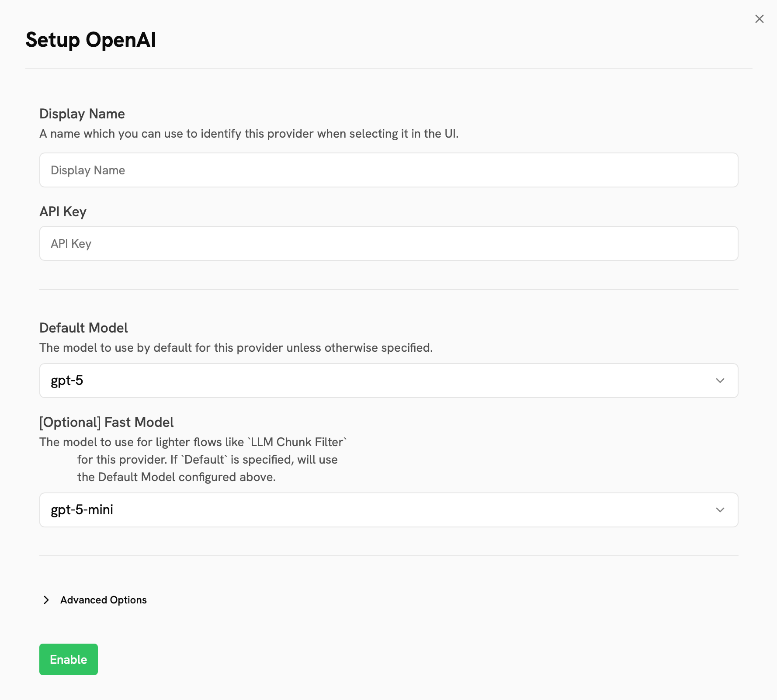
Task: Click the Advanced Options label
Action: pos(103,600)
